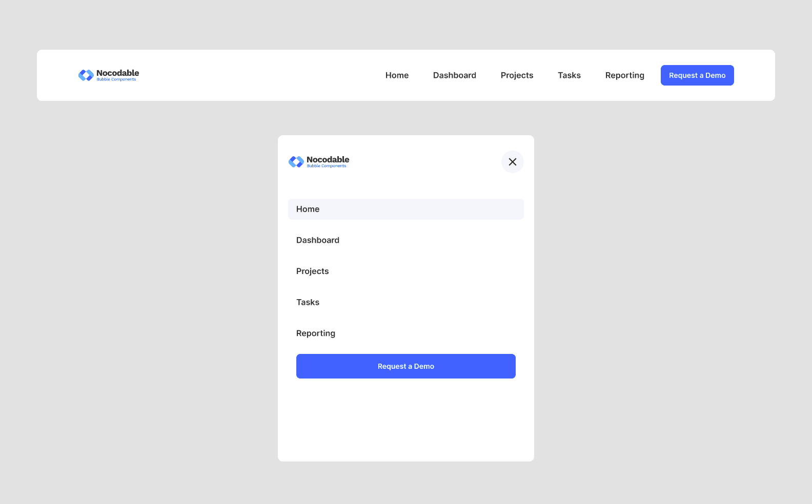Go to Reporting in the mobile menu list
This screenshot has height=504, width=812.
(x=316, y=333)
